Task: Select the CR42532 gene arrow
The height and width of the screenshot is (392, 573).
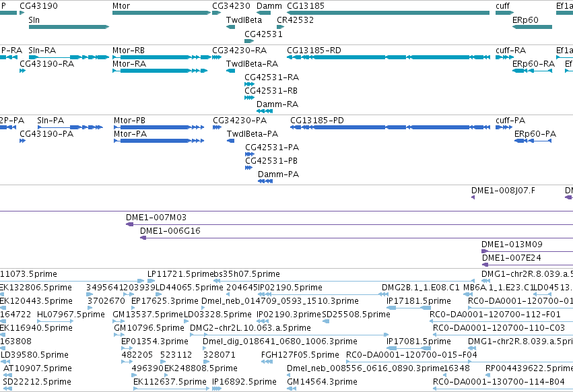Action: pos(280,27)
